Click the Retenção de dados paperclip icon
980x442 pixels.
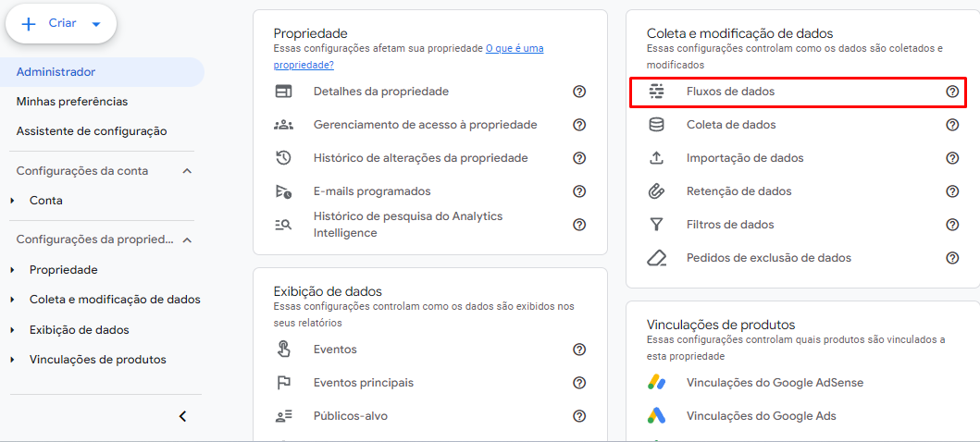click(x=656, y=191)
